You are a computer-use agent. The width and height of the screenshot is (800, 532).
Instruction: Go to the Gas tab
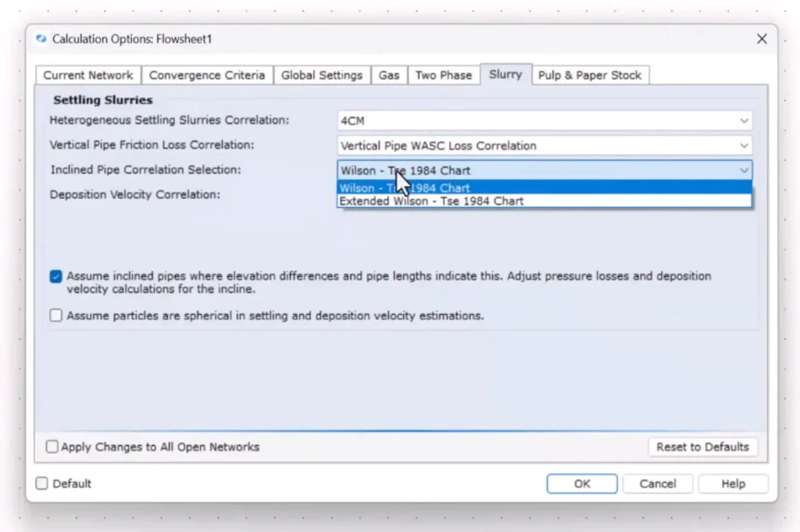[x=389, y=75]
